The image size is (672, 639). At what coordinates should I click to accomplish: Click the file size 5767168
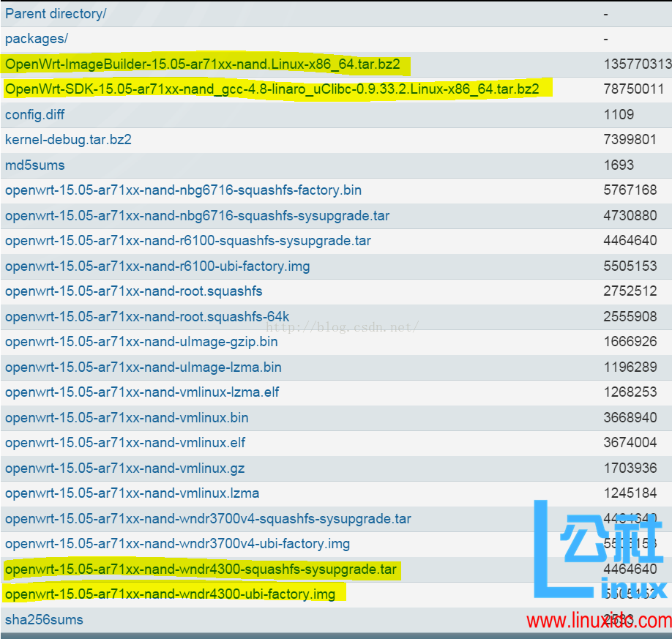tap(630, 190)
